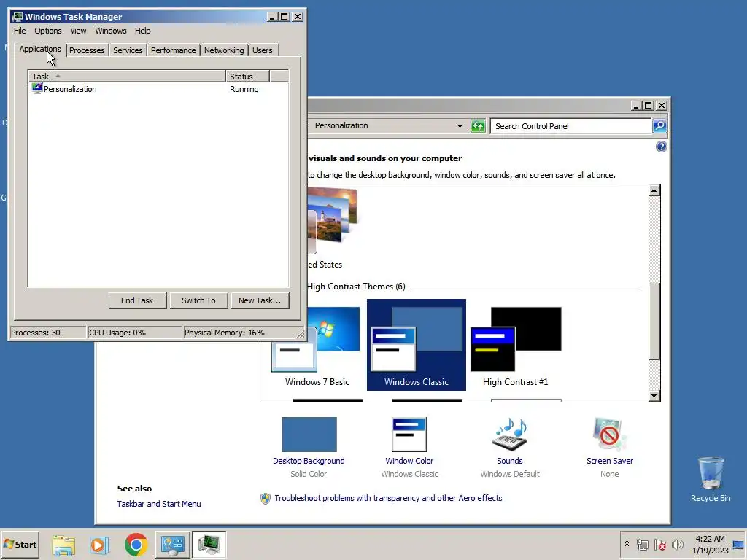This screenshot has width=747, height=560.
Task: Open the blue Help question mark icon
Action: tap(661, 147)
